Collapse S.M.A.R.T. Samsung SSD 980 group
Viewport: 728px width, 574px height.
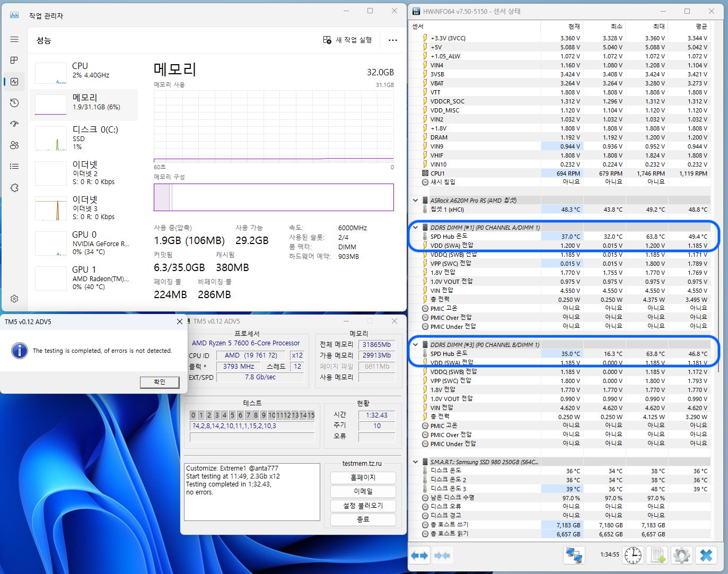point(416,462)
